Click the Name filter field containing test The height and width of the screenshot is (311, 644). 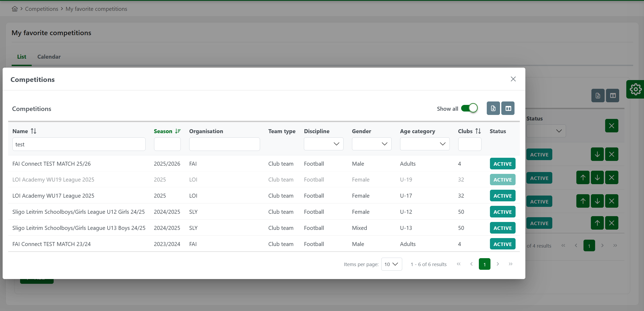coord(79,144)
